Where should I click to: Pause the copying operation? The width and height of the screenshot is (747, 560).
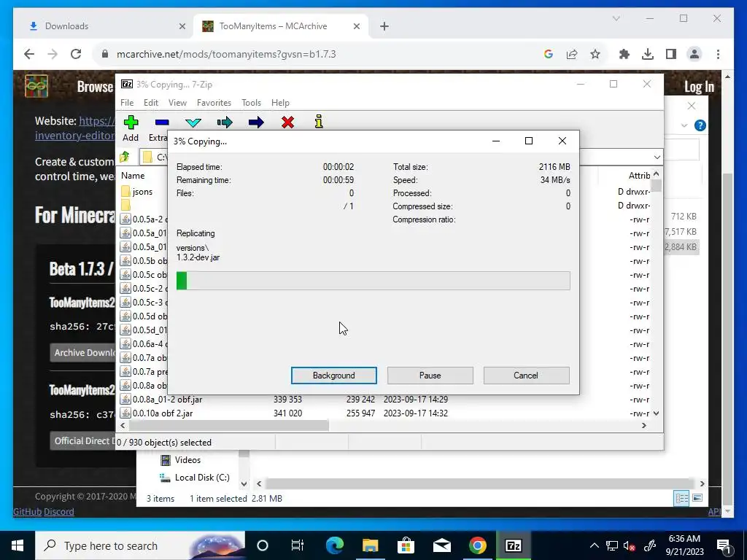pyautogui.click(x=430, y=376)
